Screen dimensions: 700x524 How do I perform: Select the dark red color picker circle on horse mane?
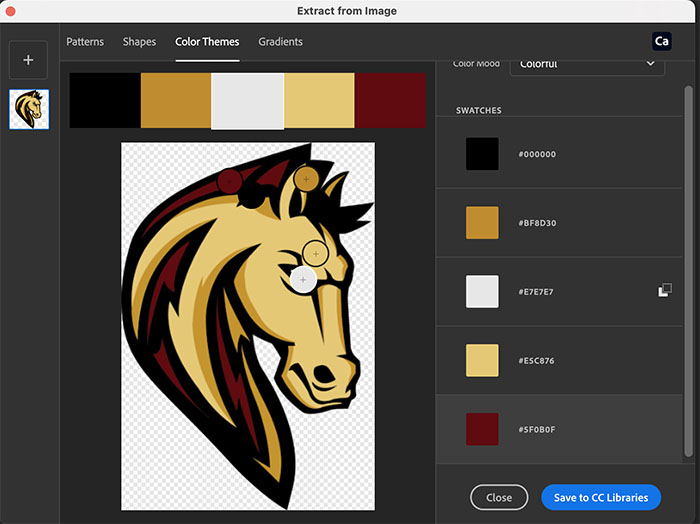tap(229, 181)
